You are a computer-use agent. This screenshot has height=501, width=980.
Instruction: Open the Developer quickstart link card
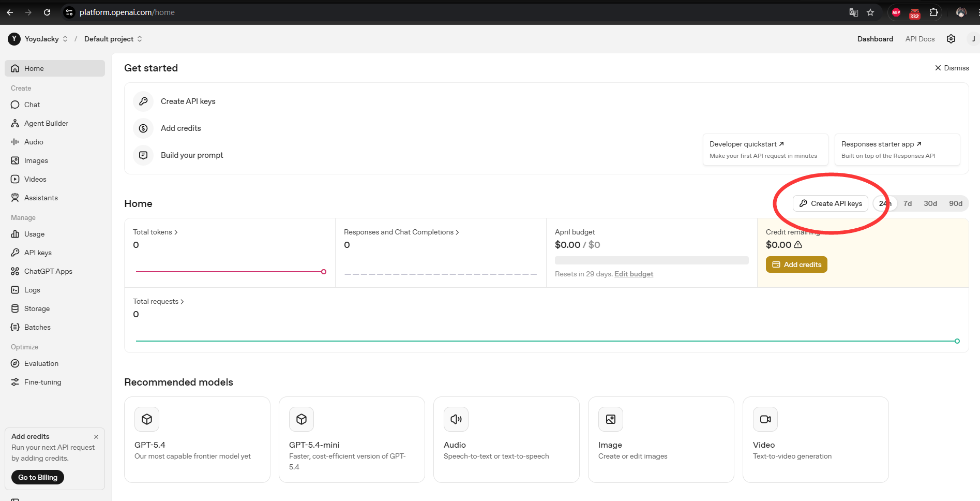point(765,150)
